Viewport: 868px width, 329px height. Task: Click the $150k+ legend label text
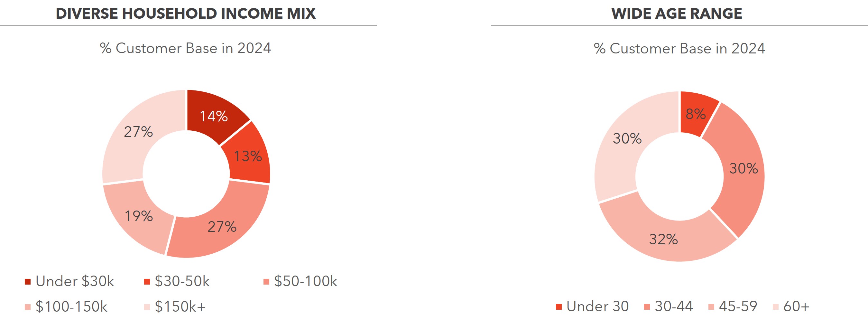point(180,307)
